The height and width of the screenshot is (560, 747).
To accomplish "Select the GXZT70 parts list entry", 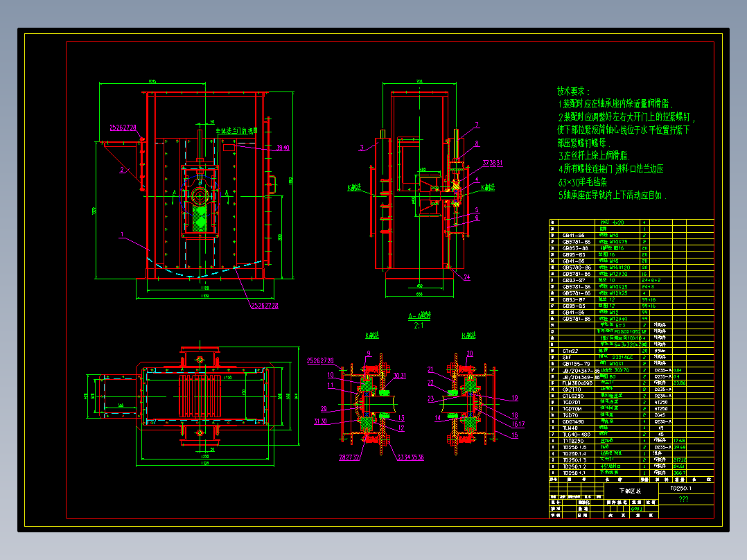I will (x=571, y=390).
